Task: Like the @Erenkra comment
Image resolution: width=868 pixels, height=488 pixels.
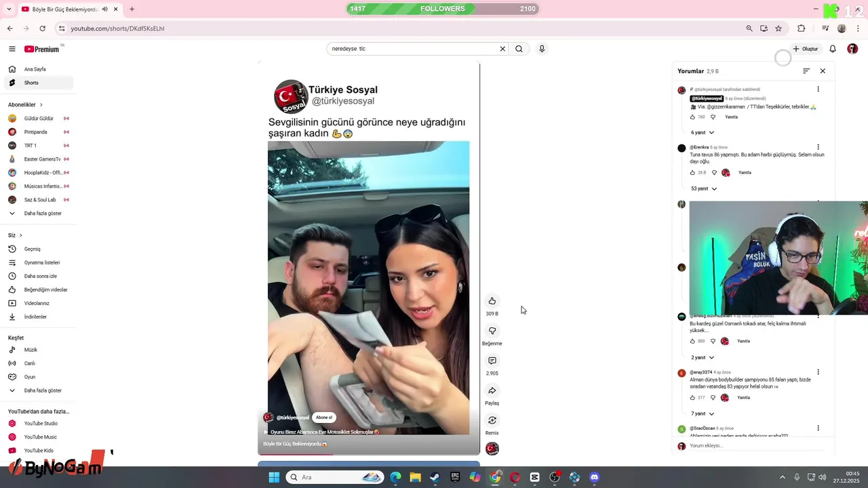Action: pyautogui.click(x=692, y=173)
